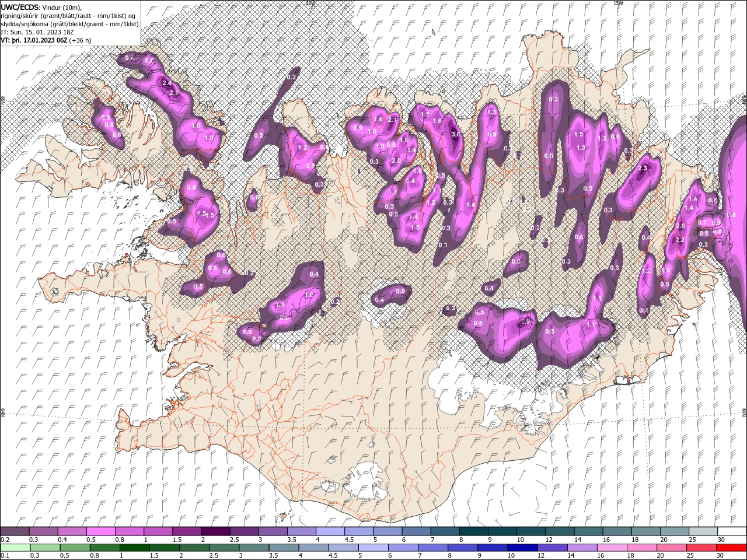Click the 20W longitude label
The image size is (747, 560).
pyautogui.click(x=310, y=3)
